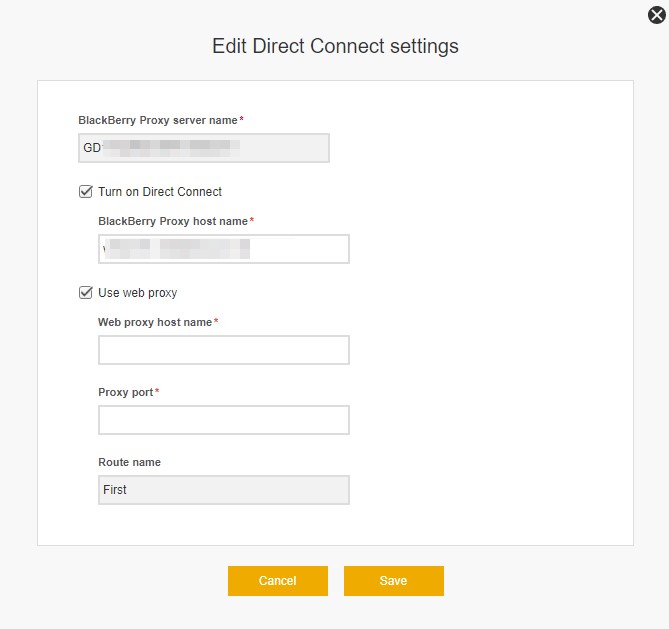Close the Edit Direct Connect settings dialog

point(656,15)
